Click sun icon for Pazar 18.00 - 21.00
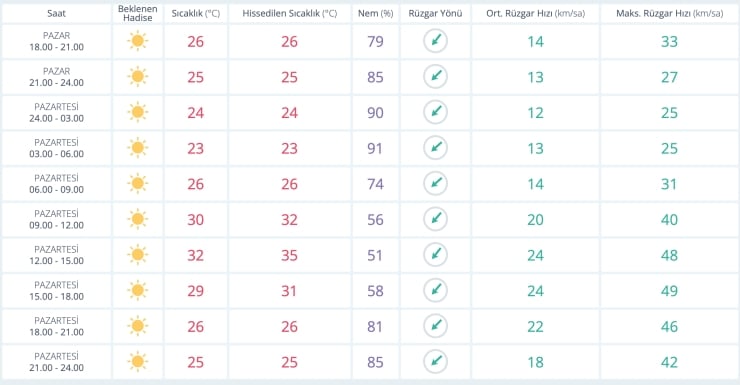Image resolution: width=740 pixels, height=385 pixels. coord(137,41)
